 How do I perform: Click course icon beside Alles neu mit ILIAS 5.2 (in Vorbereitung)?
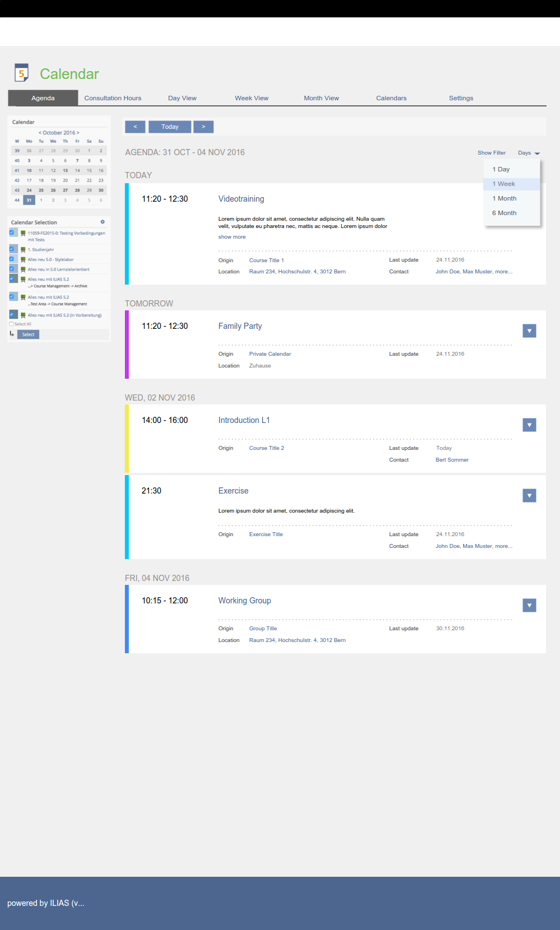click(23, 315)
